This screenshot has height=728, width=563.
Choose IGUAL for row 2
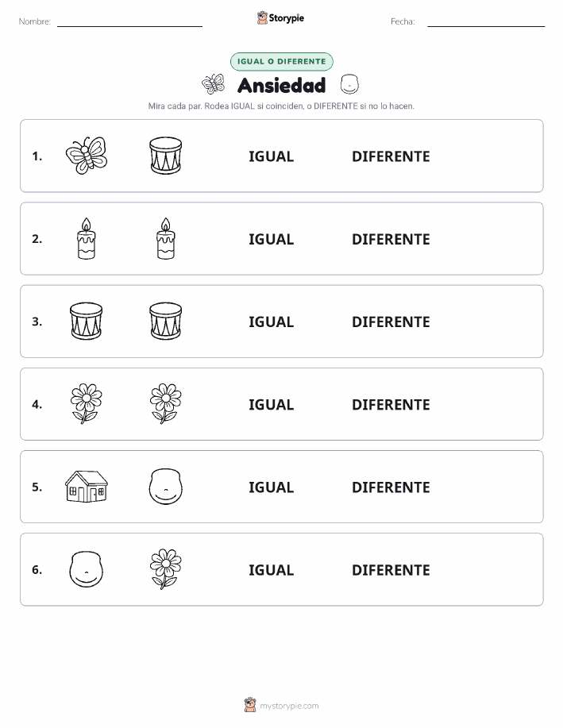point(272,239)
